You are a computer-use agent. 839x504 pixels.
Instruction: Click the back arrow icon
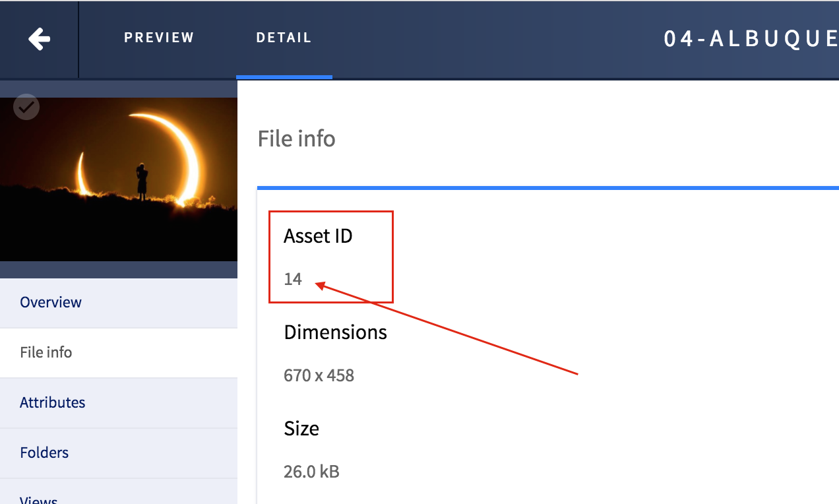click(x=39, y=40)
